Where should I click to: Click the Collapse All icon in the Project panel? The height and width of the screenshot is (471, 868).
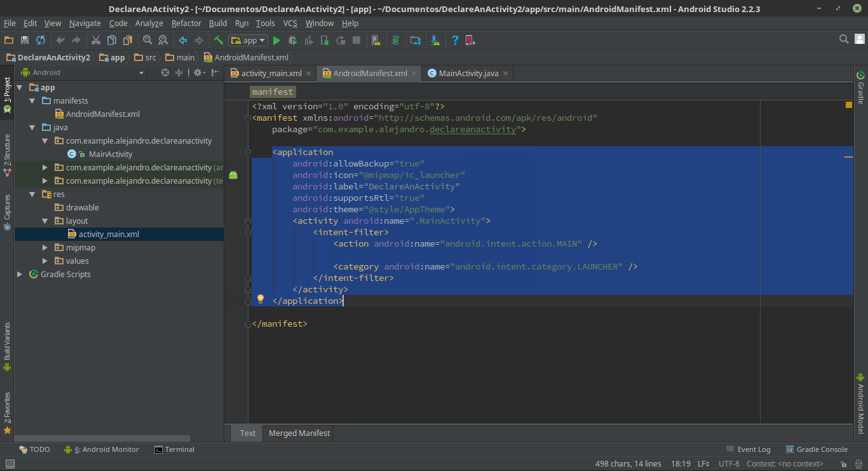[179, 72]
